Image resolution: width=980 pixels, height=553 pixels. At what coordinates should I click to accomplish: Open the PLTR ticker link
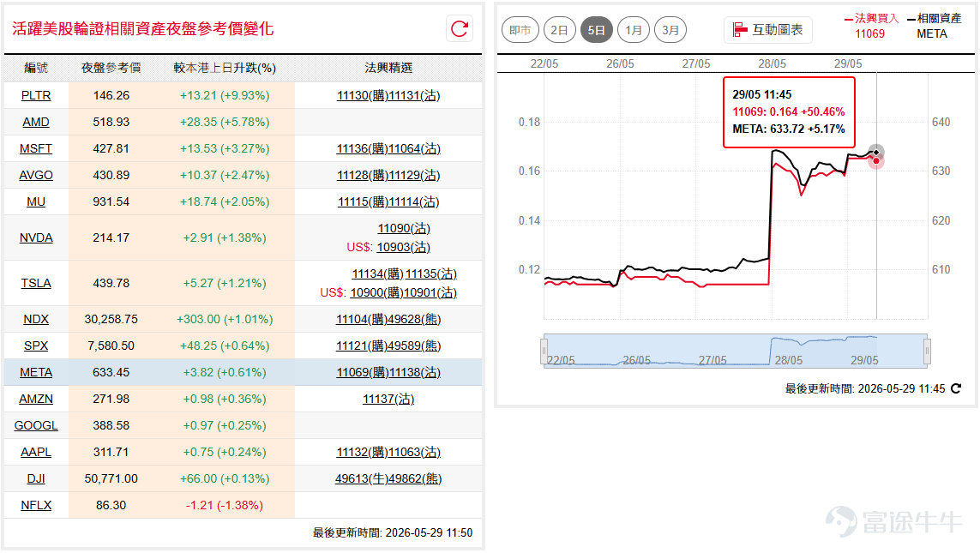point(36,96)
